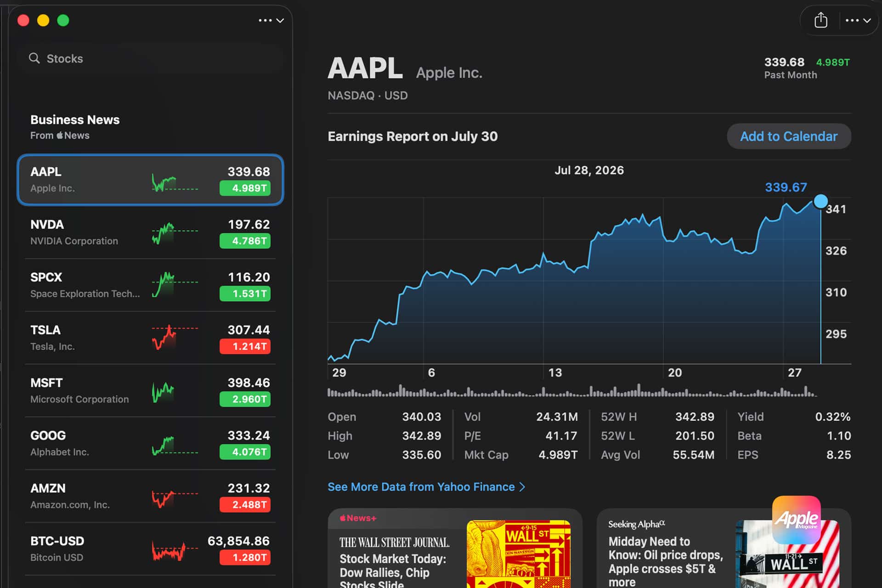The width and height of the screenshot is (882, 588).
Task: Click Add to Calendar for earnings report
Action: point(789,136)
